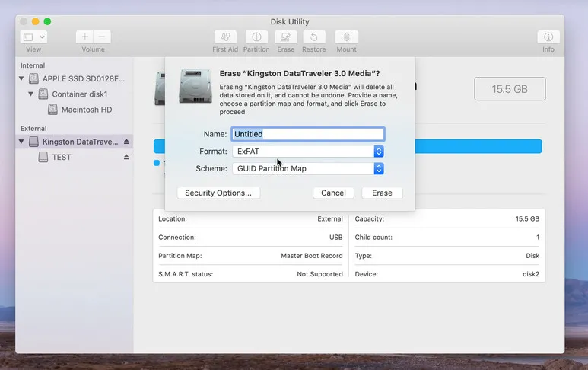Open the View options chevron

(x=43, y=37)
